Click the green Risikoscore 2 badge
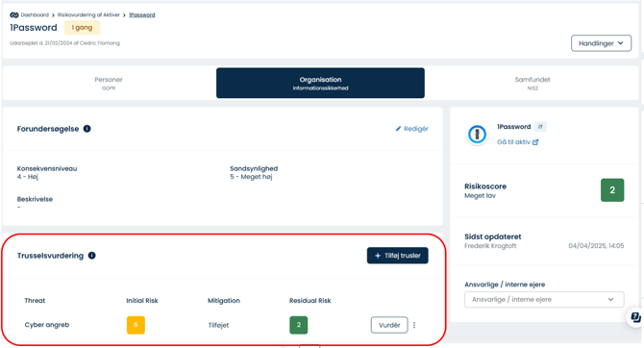 pos(612,190)
